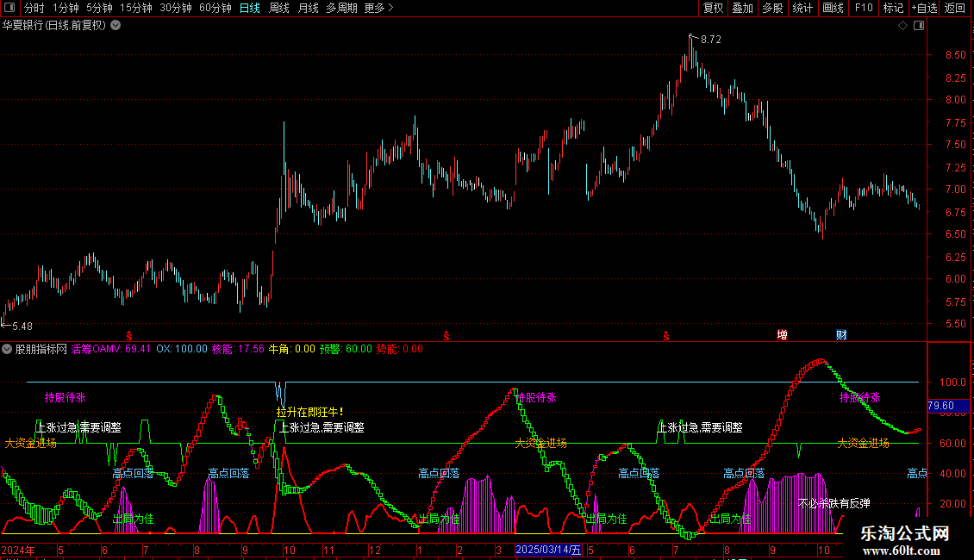Click the 2025/03/14/五 date marker
Image resolution: width=974 pixels, height=560 pixels.
548,550
